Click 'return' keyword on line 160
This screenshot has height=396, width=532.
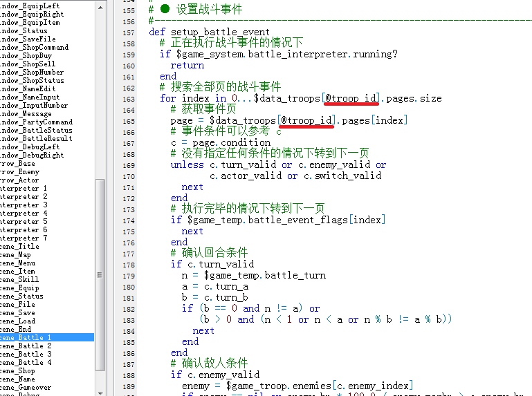tap(187, 65)
